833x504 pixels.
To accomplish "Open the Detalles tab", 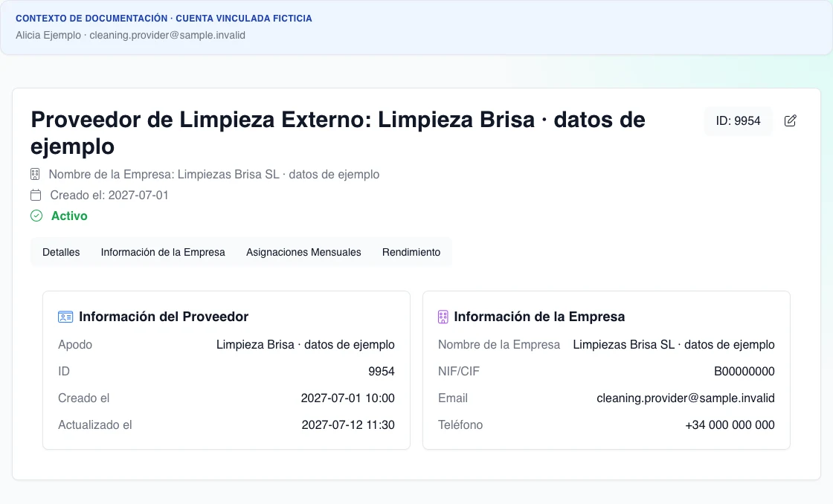I will (61, 252).
